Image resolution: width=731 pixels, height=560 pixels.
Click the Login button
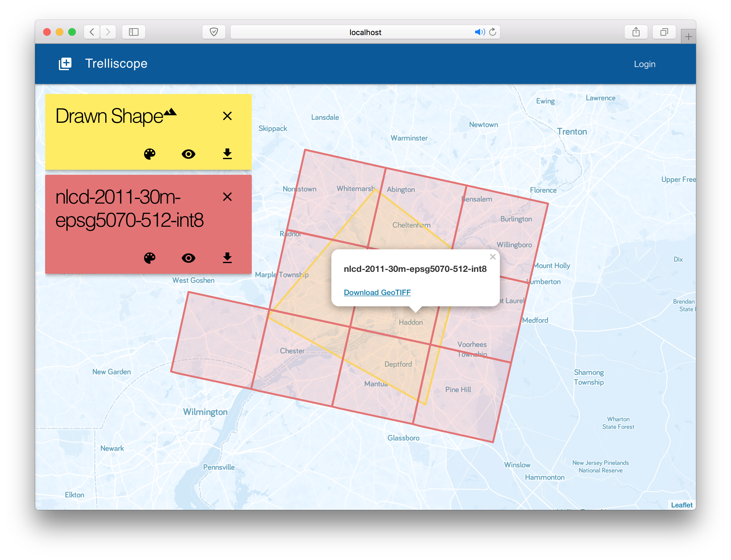[644, 64]
